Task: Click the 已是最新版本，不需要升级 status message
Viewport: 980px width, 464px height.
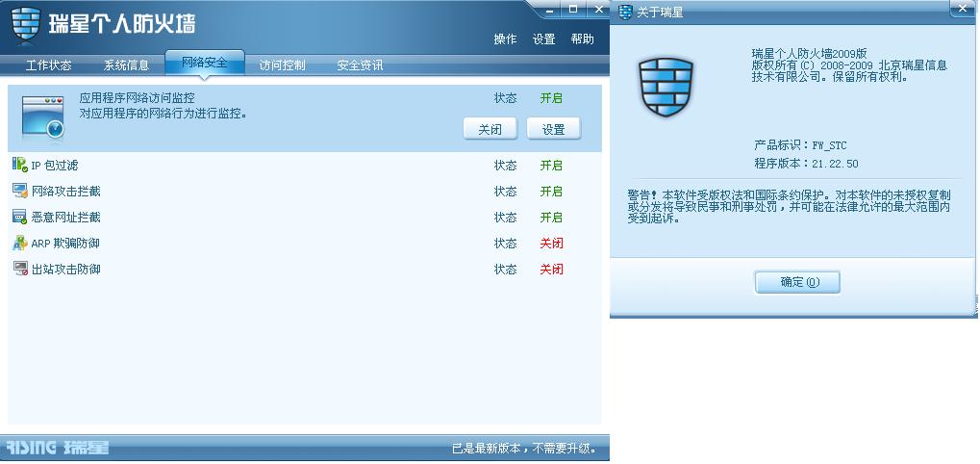Action: coord(524,449)
